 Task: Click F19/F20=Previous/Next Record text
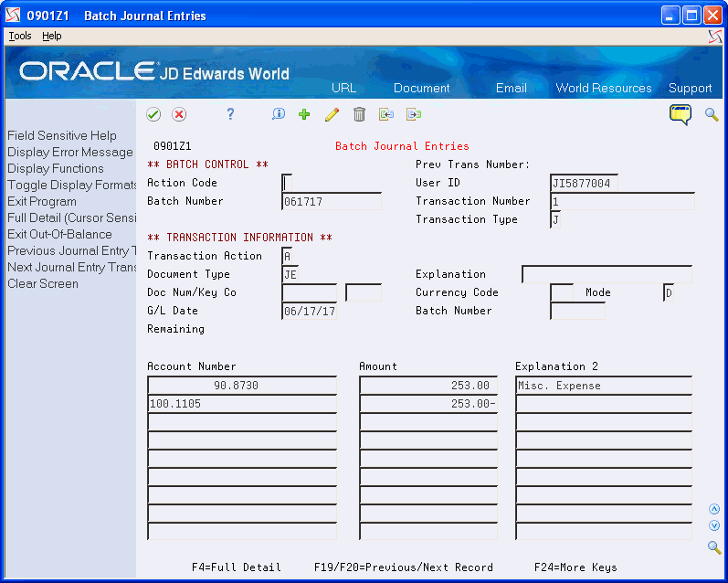click(404, 567)
